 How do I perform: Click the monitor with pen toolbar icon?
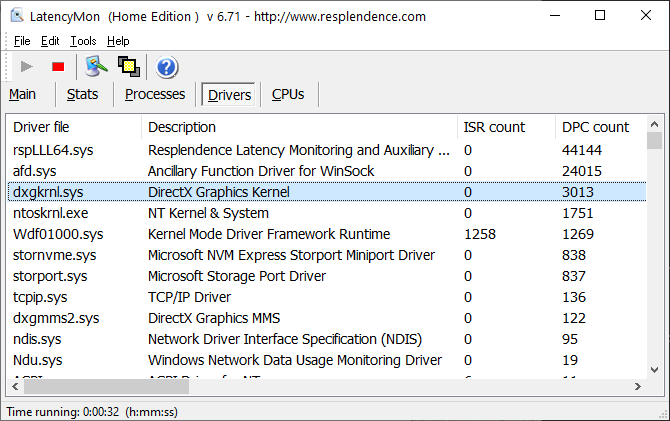click(x=96, y=66)
